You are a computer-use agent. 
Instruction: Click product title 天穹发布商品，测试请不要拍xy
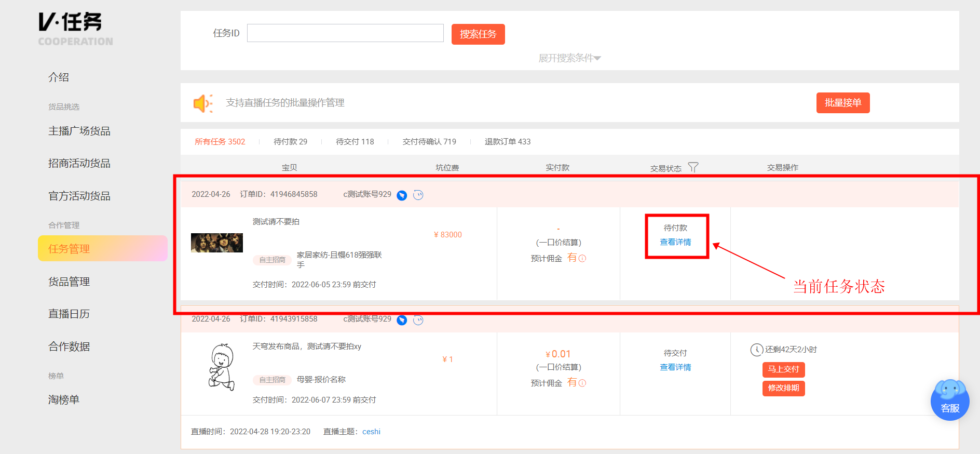[x=307, y=346]
